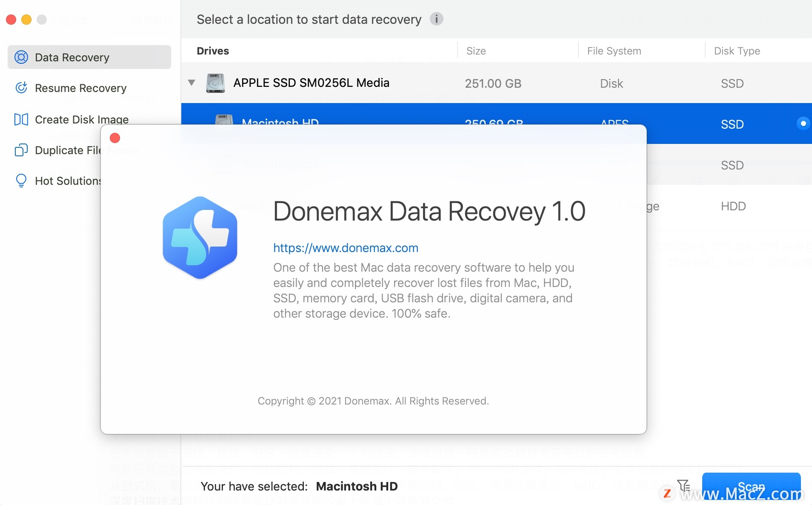Viewport: 812px width, 505px height.
Task: Open Create Disk Image in the sidebar
Action: click(82, 120)
